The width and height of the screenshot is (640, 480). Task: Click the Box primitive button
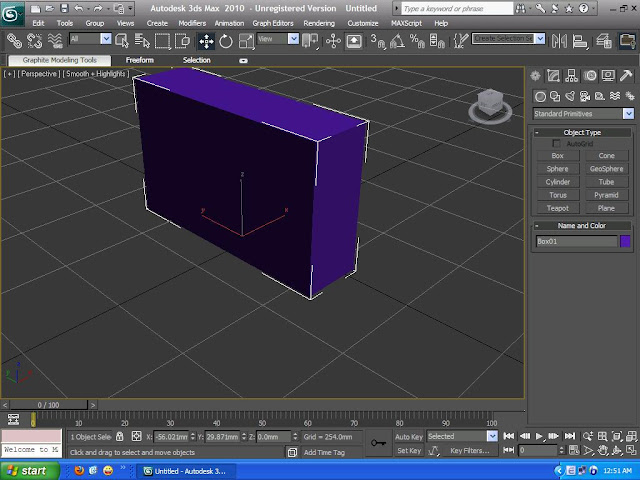558,156
